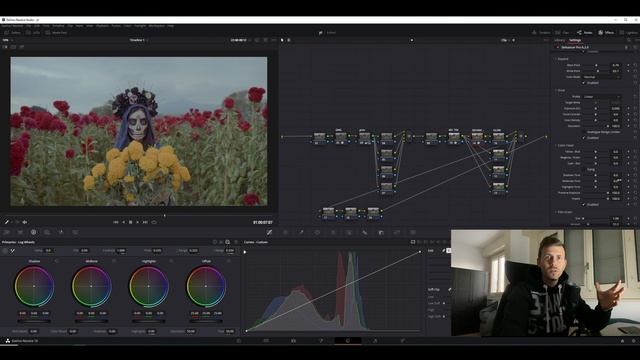The height and width of the screenshot is (360, 640).
Task: Toggle the Nodes editor button
Action: coord(585,33)
